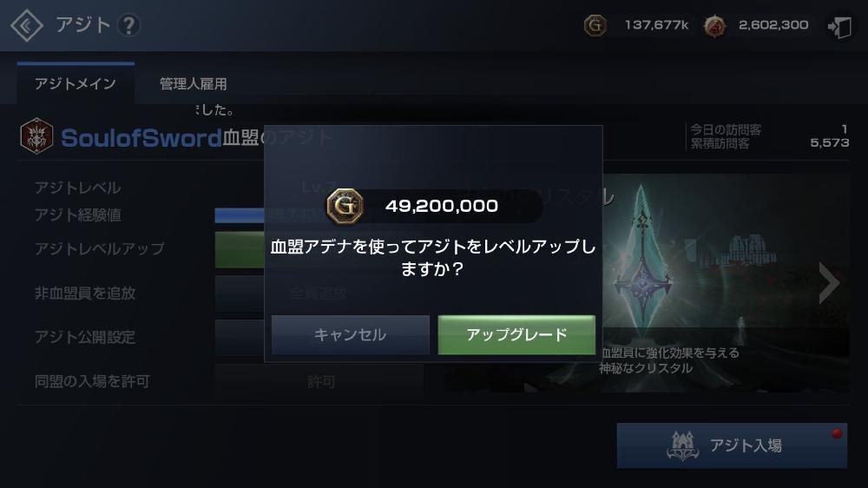Tap the gold G adena icon in the header
The width and height of the screenshot is (868, 488).
pos(595,25)
